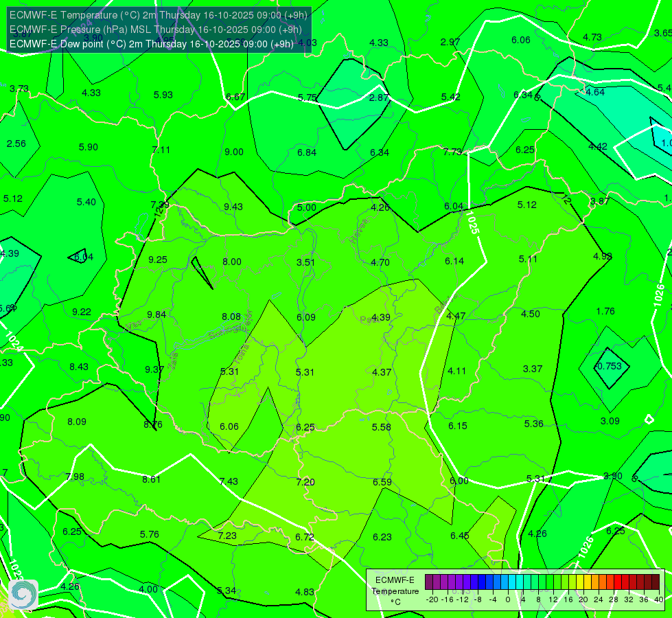672x618 pixels.
Task: Select the ECMWF-E Pressure MSL layer label
Action: tap(156, 30)
